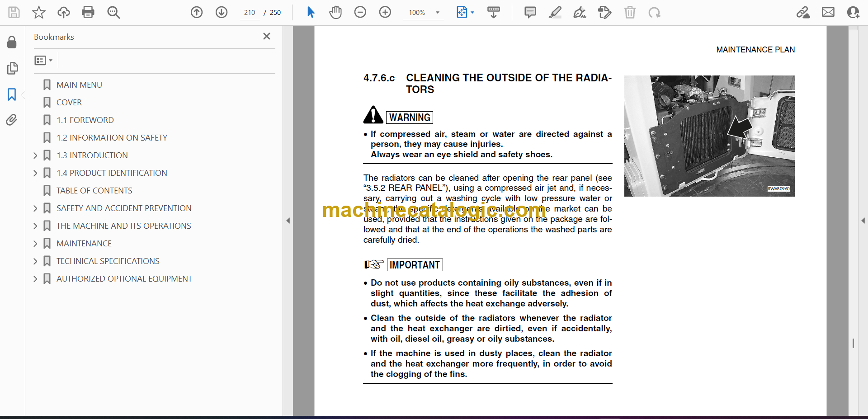Activate the hand pan tool

click(x=335, y=12)
